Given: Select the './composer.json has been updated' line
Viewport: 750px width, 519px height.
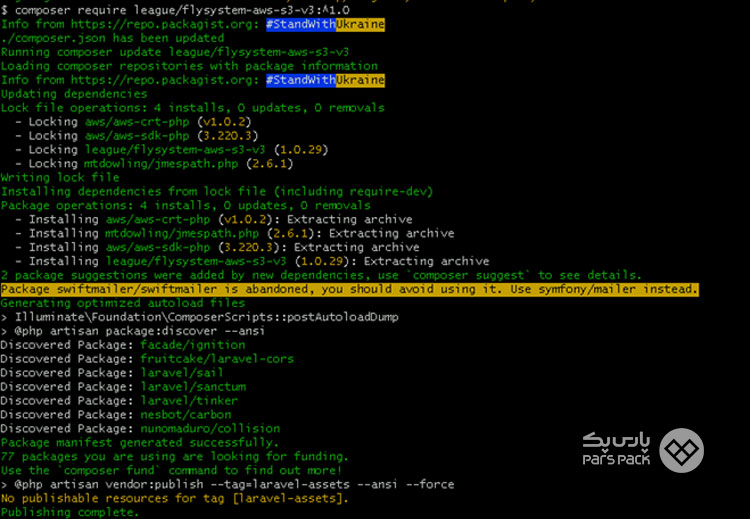Looking at the screenshot, I should pos(112,38).
